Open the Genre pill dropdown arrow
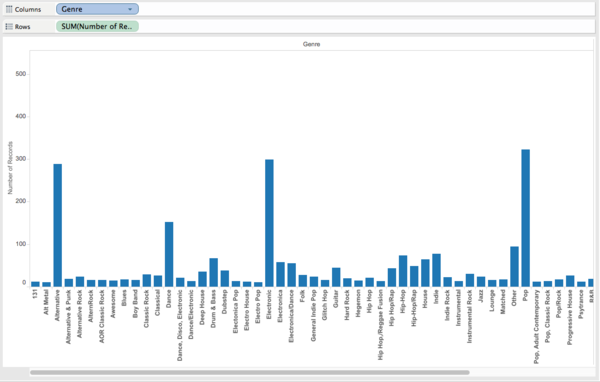600x382 pixels. coord(130,9)
